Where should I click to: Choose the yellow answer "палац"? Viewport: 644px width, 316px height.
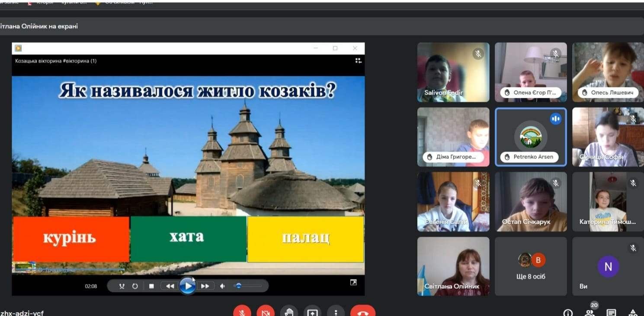306,239
